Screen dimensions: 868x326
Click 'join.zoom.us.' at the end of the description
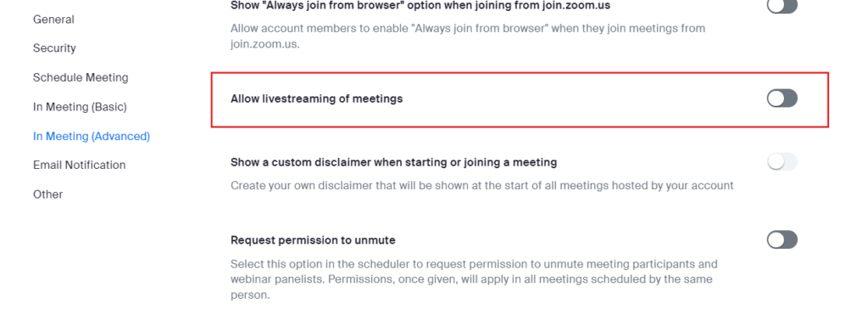pyautogui.click(x=264, y=44)
